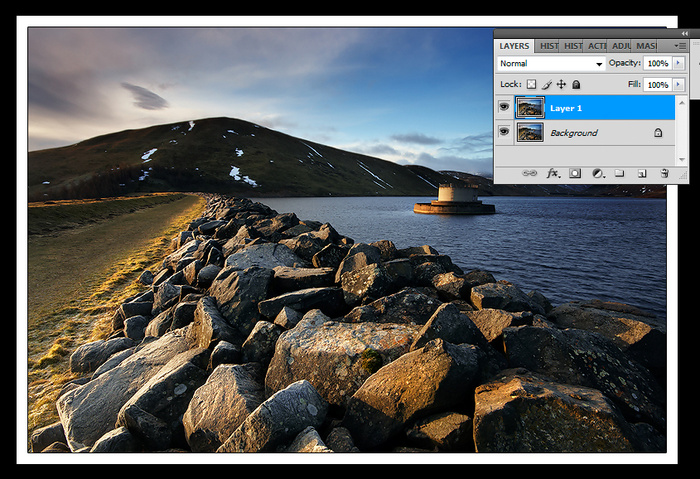
Task: Switch to the Actions tab
Action: [597, 46]
